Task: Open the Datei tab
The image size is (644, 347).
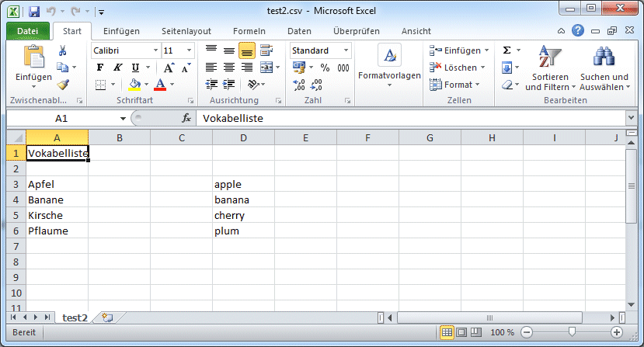Action: (27, 31)
